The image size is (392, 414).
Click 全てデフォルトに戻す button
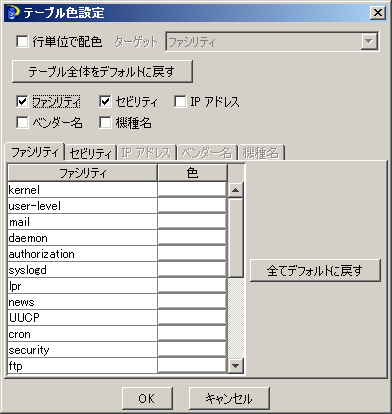(315, 270)
